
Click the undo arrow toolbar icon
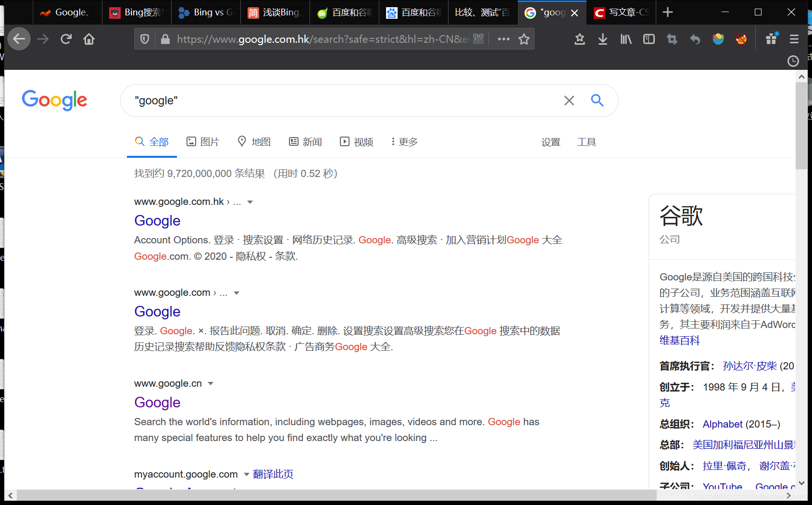point(695,39)
